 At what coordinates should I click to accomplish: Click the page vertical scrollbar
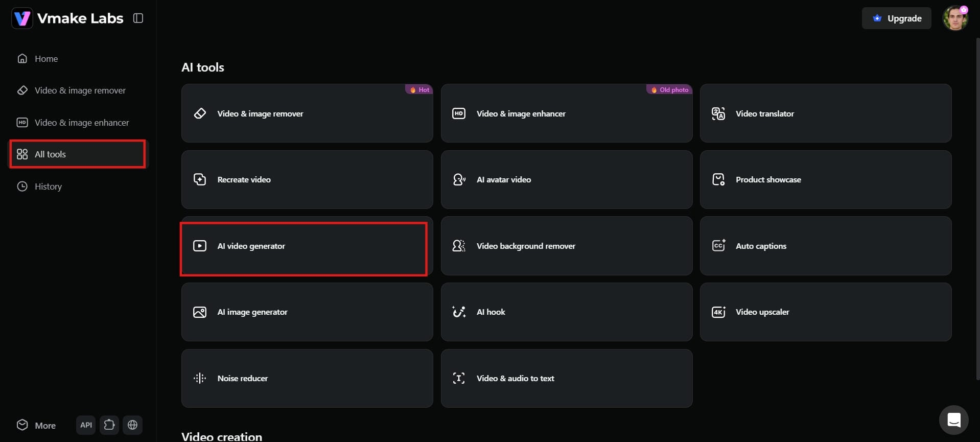pos(977,210)
